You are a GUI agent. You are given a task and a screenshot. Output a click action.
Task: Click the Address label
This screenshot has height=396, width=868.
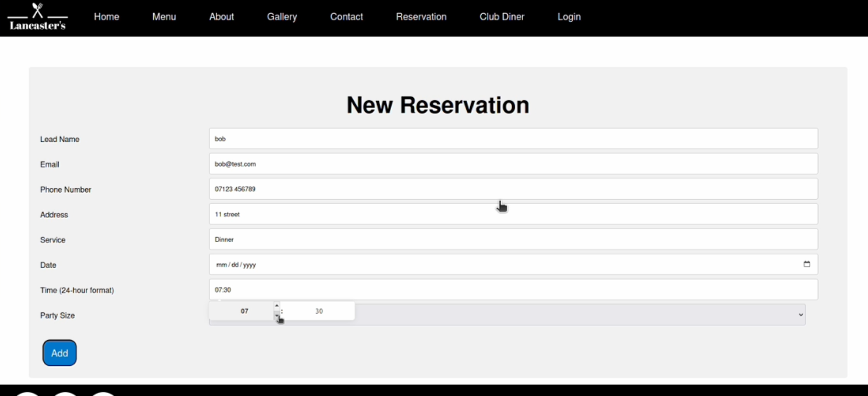[x=54, y=215]
